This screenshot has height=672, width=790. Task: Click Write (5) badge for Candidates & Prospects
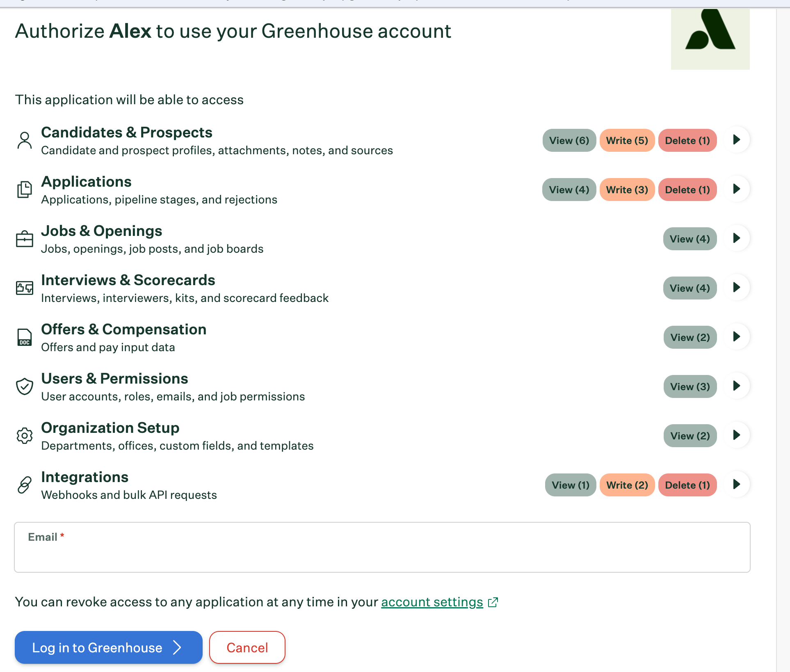627,140
